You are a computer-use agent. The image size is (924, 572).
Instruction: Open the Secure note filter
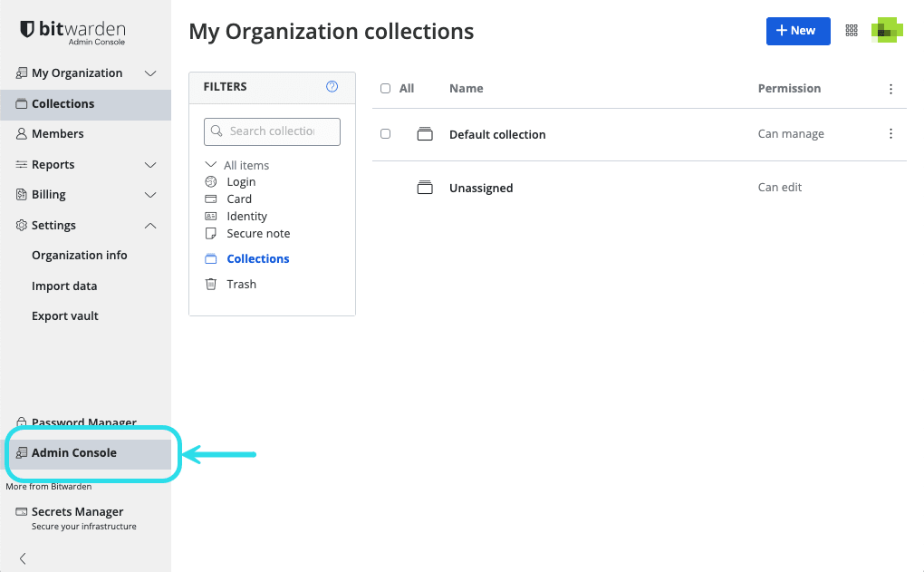point(256,233)
